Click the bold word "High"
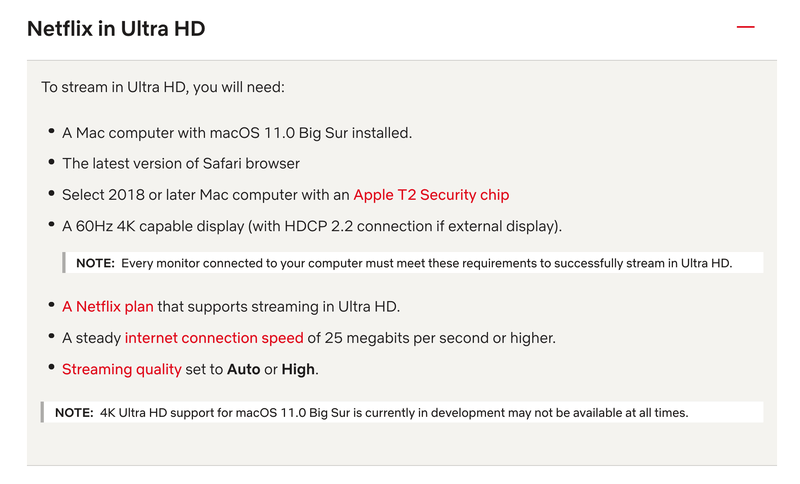This screenshot has width=800, height=484. (298, 369)
